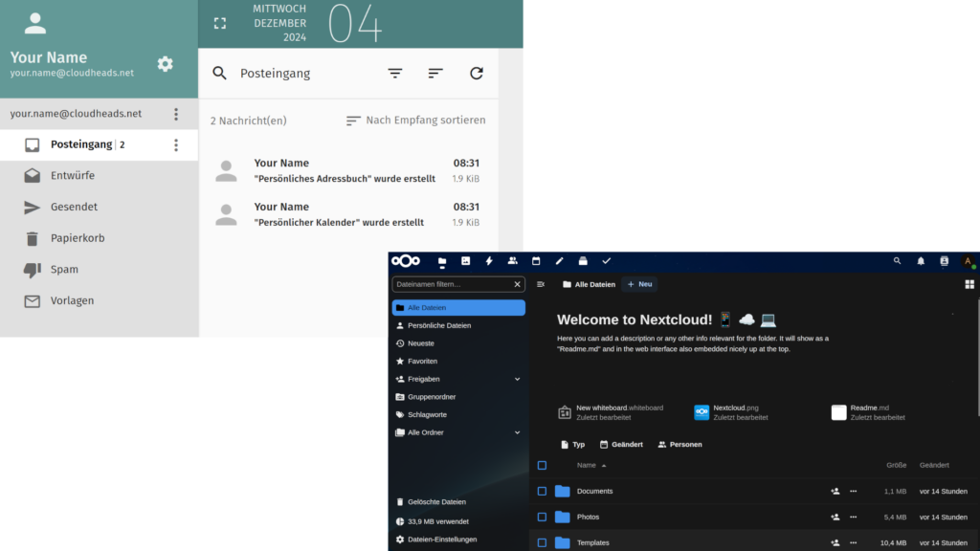Click the 33,9 MB verwendet storage indicator

pos(458,521)
